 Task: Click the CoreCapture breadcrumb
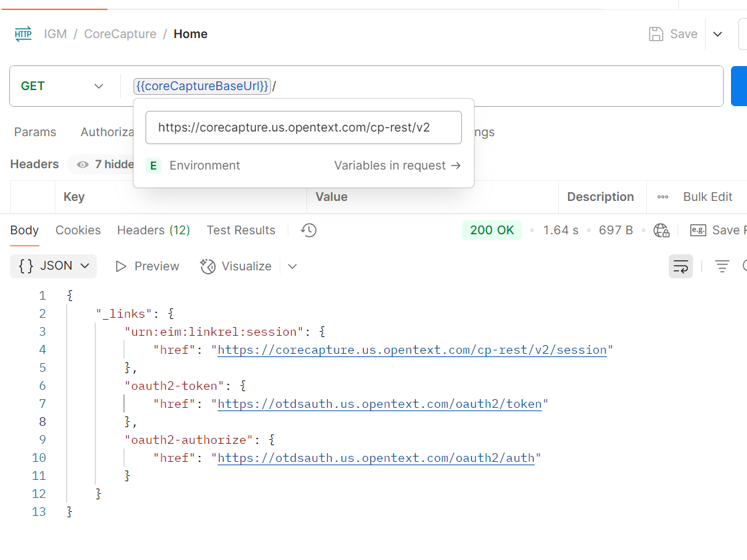click(x=120, y=34)
